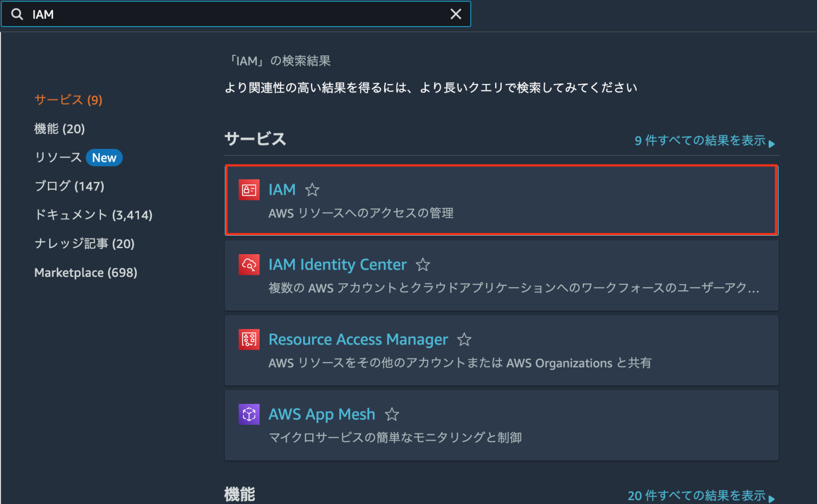The width and height of the screenshot is (817, 504).
Task: Select the ブログ (147) category
Action: [x=69, y=186]
